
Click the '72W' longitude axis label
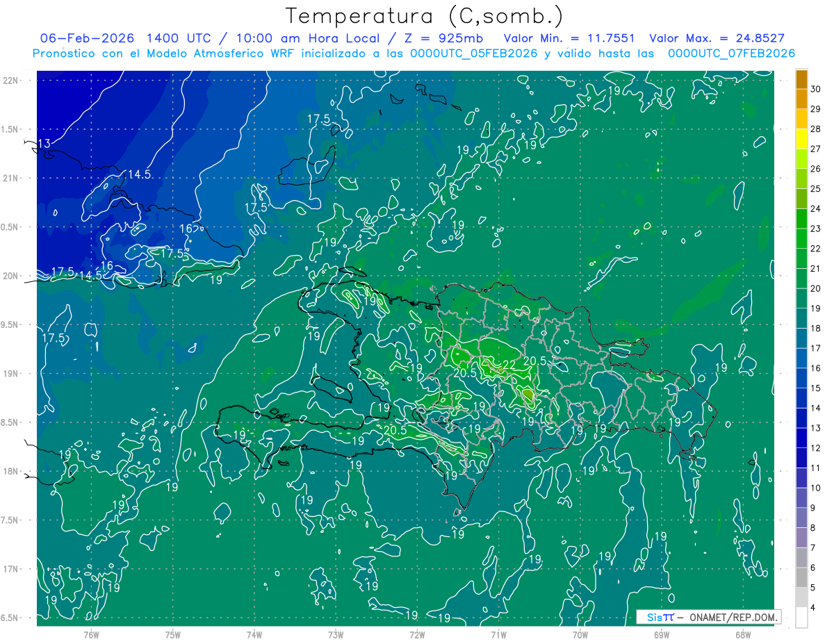(417, 634)
